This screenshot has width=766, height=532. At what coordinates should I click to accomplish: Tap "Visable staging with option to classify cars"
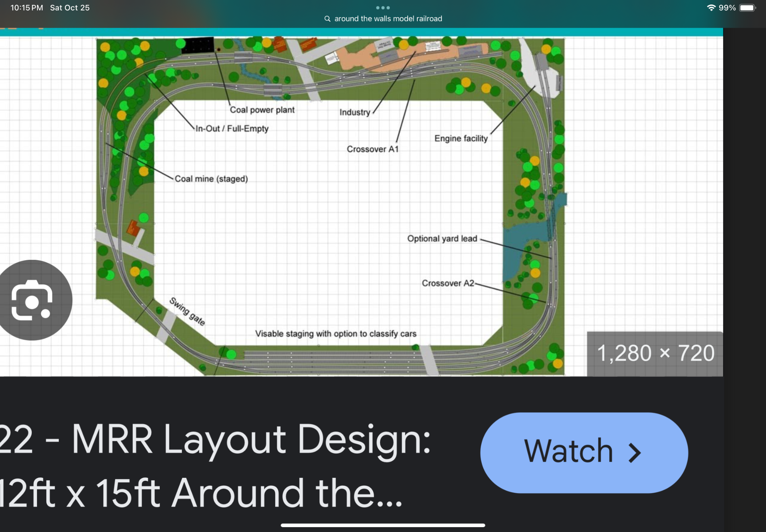[x=336, y=333]
